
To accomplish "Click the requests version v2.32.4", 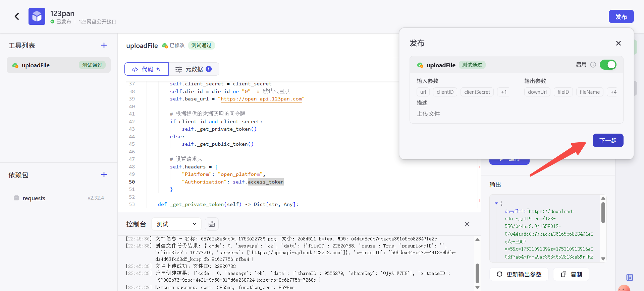I will coord(96,198).
